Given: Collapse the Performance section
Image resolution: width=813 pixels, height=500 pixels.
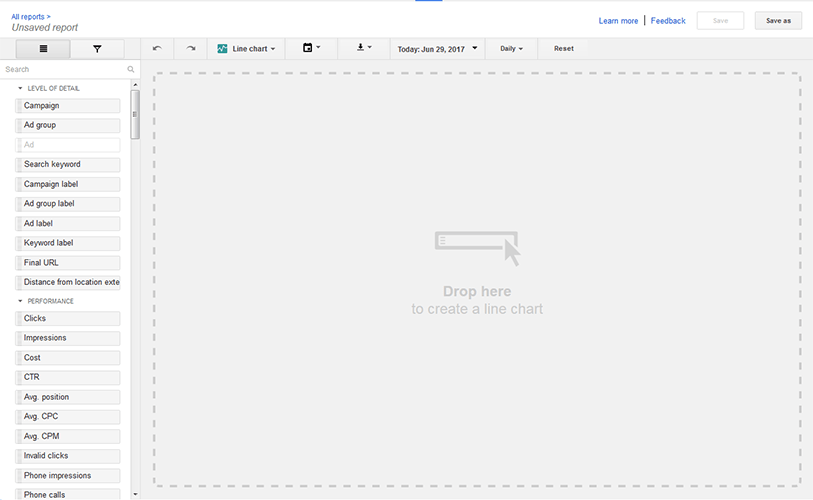Looking at the screenshot, I should pos(46,301).
